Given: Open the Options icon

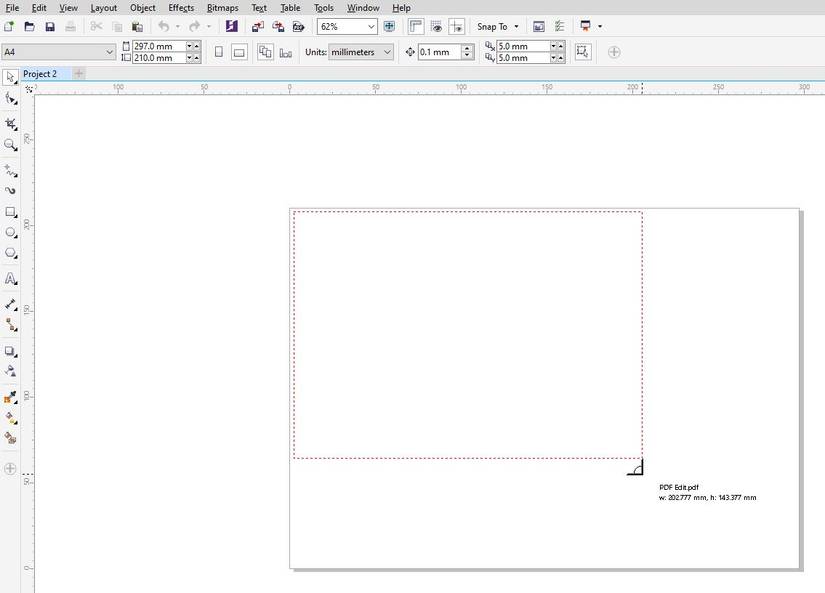Looking at the screenshot, I should 539,26.
